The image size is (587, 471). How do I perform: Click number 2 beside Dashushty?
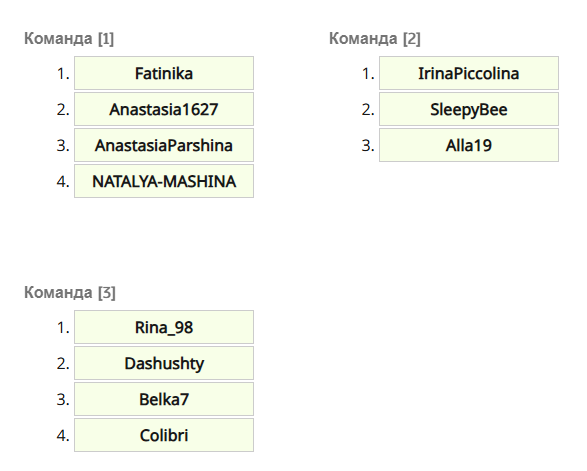coord(63,363)
